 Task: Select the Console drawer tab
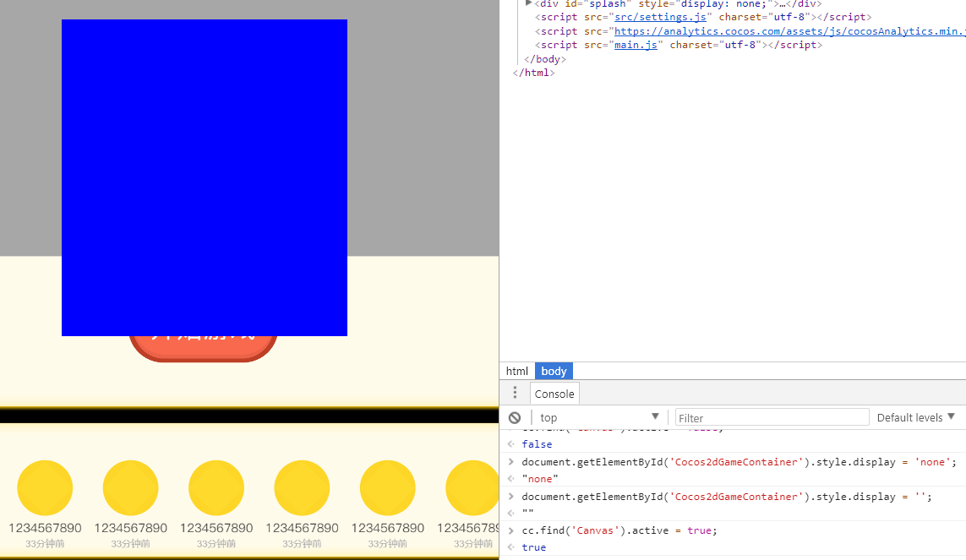554,394
